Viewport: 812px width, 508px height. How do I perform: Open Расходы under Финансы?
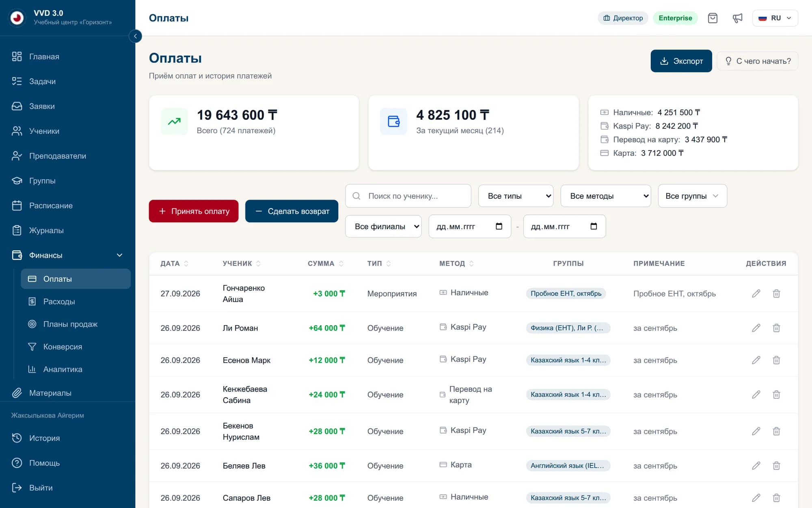[76, 302]
